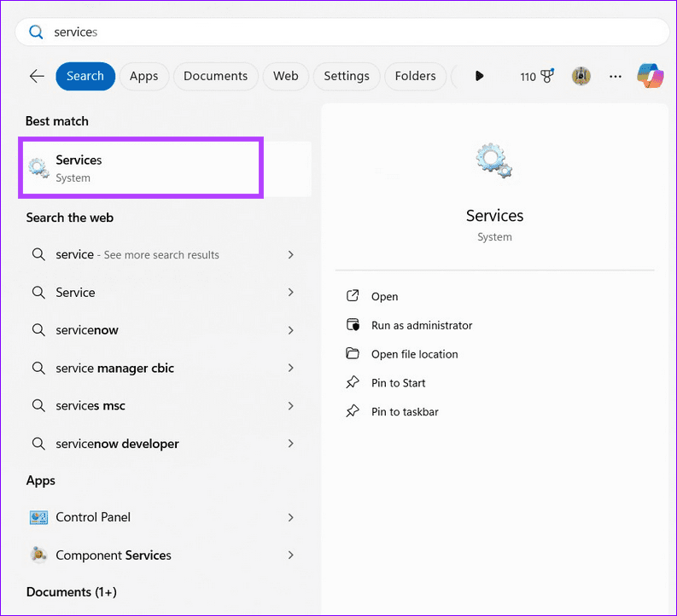This screenshot has height=616, width=677.
Task: Expand the Control Panel result chevron
Action: click(x=291, y=517)
